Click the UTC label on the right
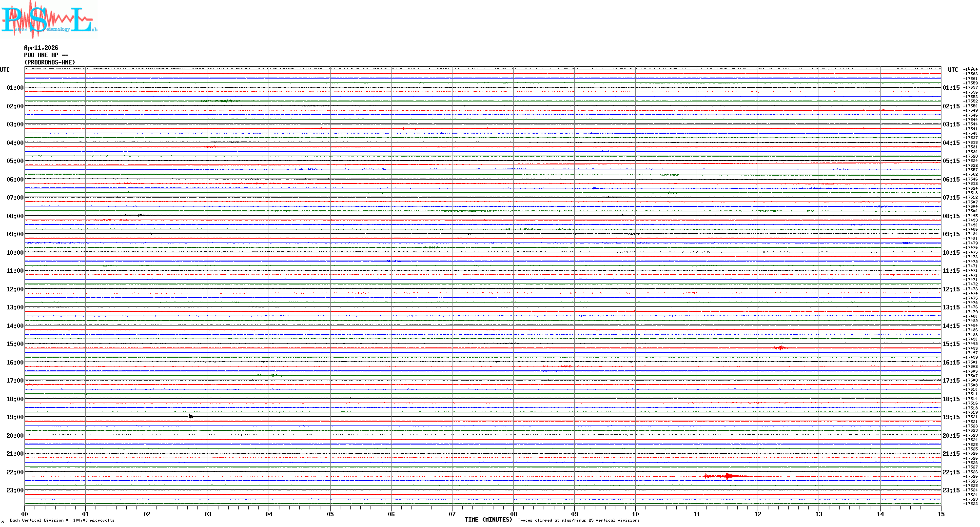Image resolution: width=980 pixels, height=527 pixels. click(953, 70)
